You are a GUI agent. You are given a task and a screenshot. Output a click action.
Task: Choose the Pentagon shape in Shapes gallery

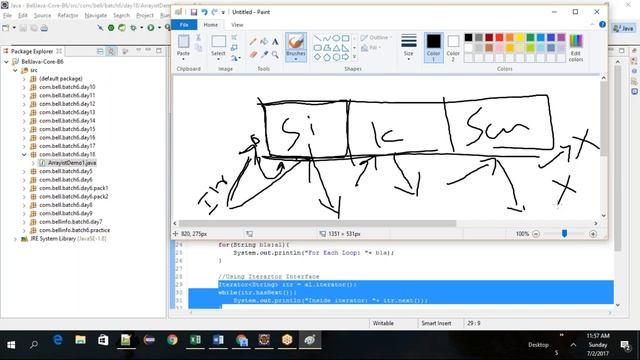[x=327, y=57]
